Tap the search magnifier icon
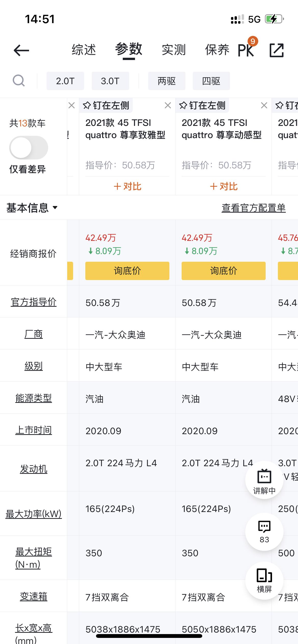Image resolution: width=298 pixels, height=644 pixels. tap(19, 81)
